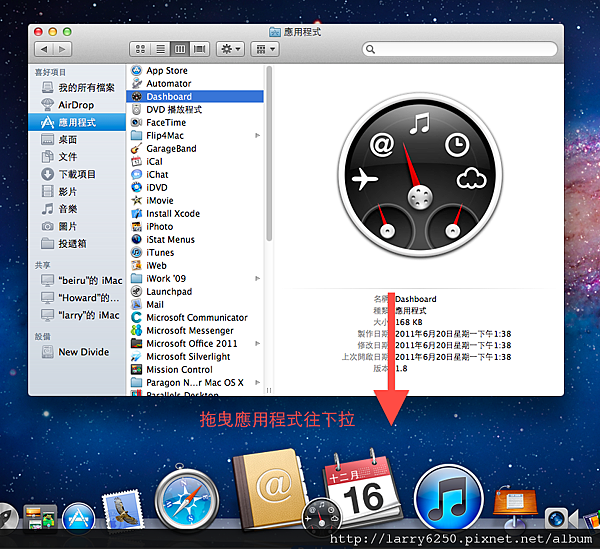This screenshot has height=549, width=600.
Task: Open 影片 in the sidebar
Action: (x=77, y=192)
